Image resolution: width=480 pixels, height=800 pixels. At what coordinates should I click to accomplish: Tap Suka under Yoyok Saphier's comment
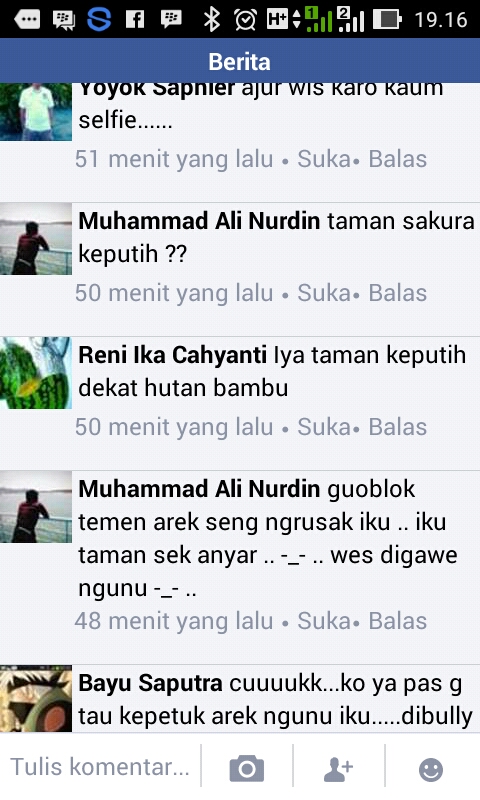[324, 159]
